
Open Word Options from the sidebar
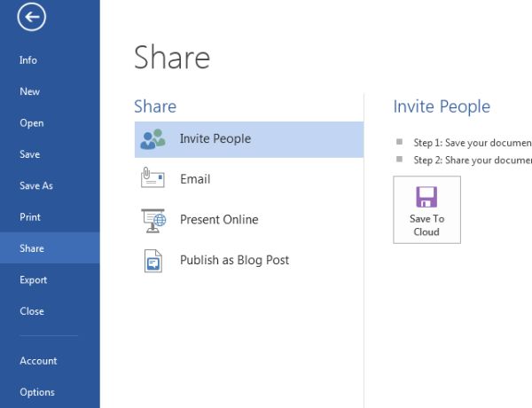(37, 392)
